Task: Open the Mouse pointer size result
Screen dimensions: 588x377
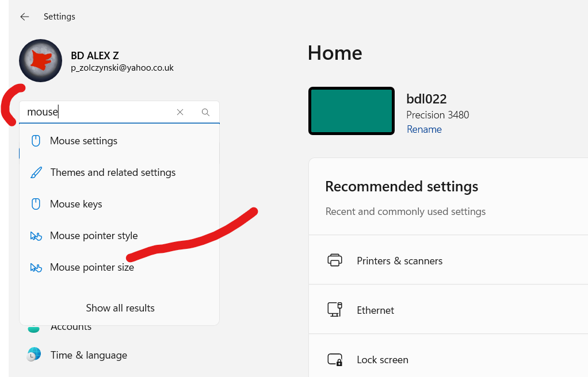Action: click(119, 267)
